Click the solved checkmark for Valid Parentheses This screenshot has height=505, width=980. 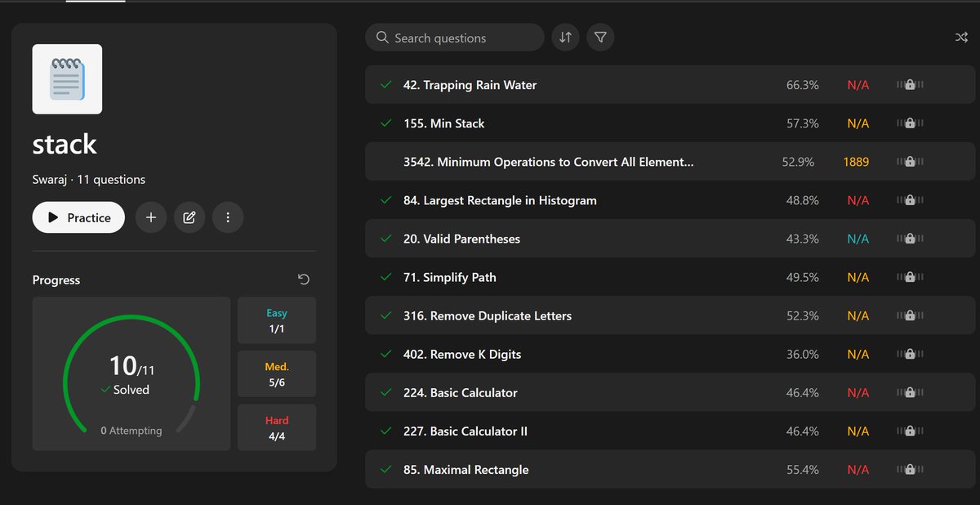click(386, 239)
